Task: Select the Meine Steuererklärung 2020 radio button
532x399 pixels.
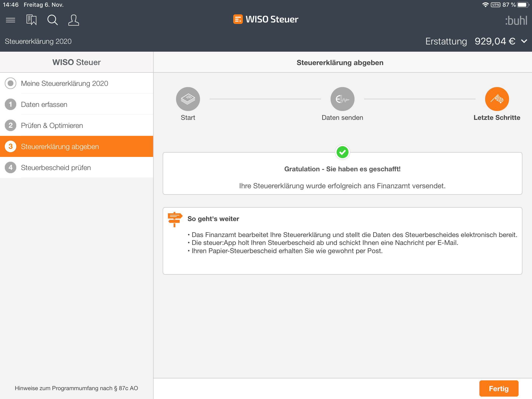Action: pos(11,83)
